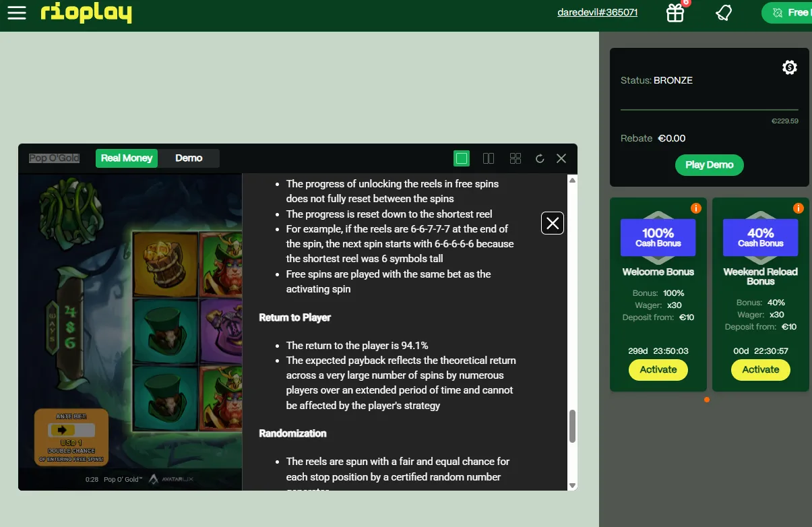Click the 299d 23:50:03 countdown timer
The width and height of the screenshot is (812, 527).
point(658,351)
